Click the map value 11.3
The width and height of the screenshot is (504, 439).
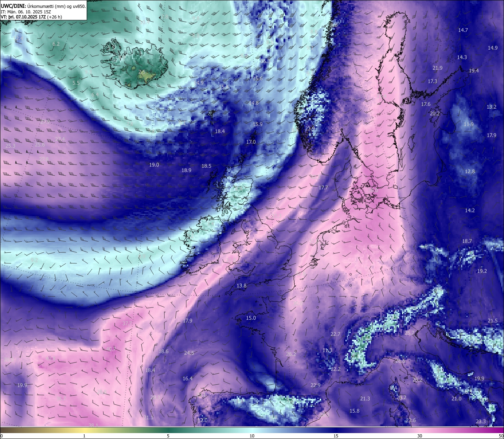point(327,350)
